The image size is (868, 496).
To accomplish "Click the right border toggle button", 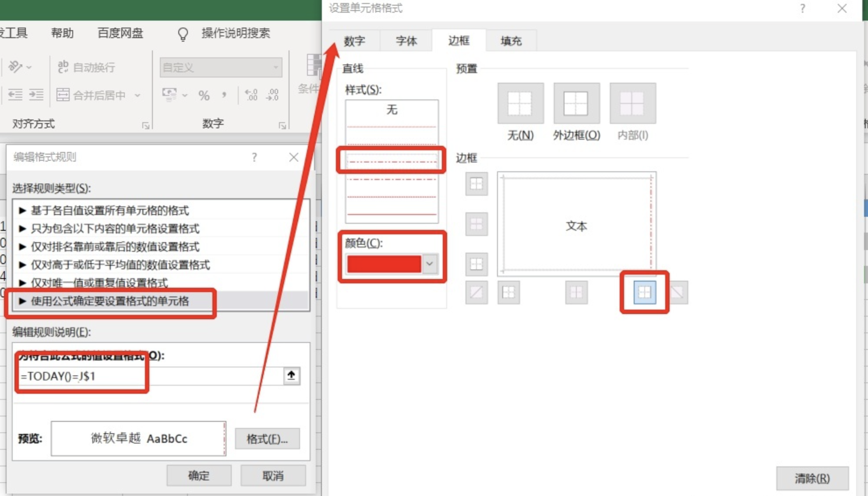I will tap(644, 292).
